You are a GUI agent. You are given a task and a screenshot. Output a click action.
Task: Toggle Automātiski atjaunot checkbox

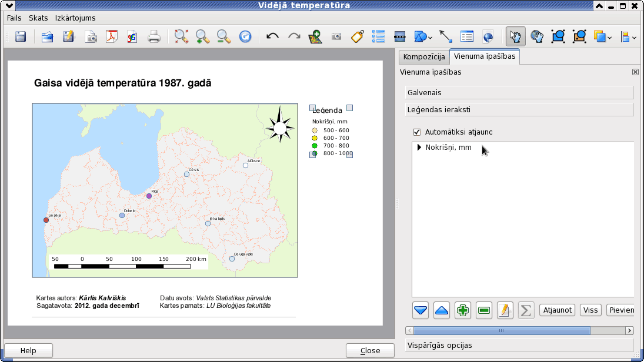click(417, 132)
